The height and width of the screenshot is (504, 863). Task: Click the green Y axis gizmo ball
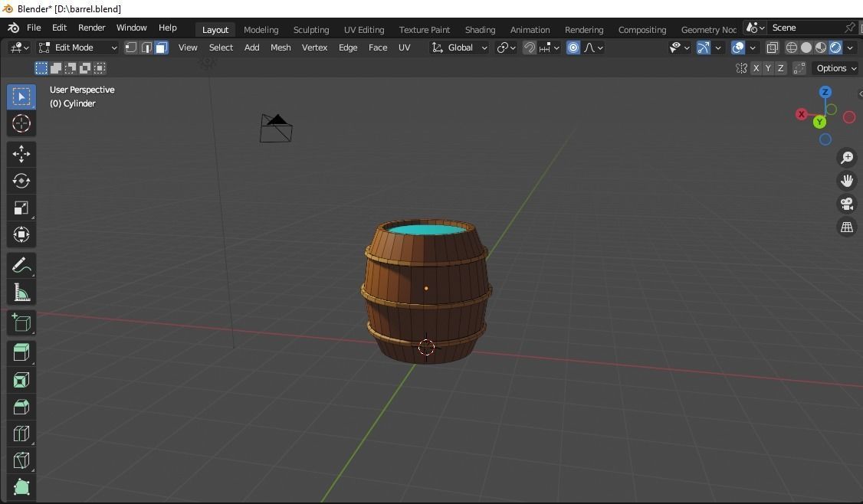[x=819, y=122]
